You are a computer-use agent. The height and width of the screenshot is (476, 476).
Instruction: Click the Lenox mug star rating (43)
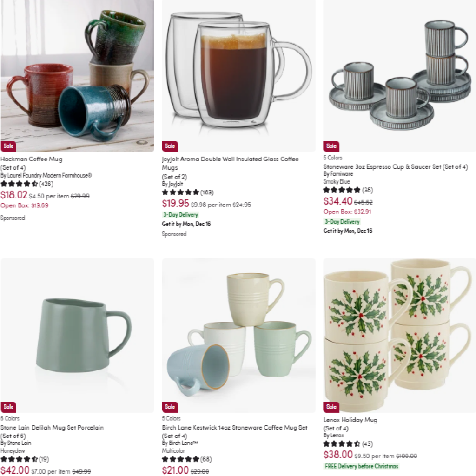[x=348, y=444]
